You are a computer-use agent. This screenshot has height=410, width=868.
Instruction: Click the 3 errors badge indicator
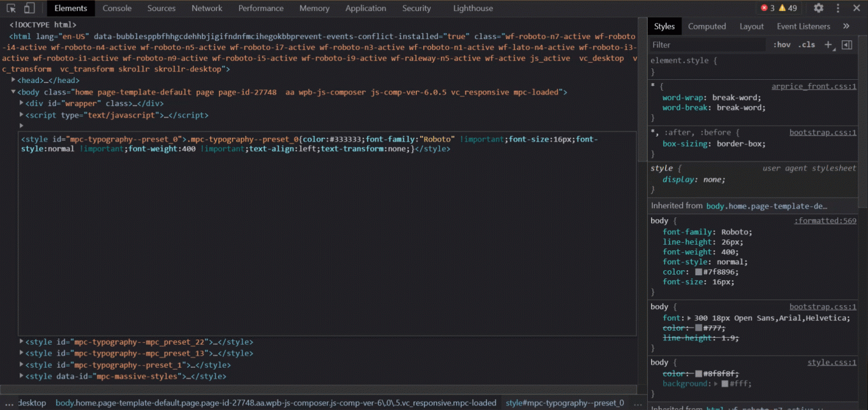768,8
